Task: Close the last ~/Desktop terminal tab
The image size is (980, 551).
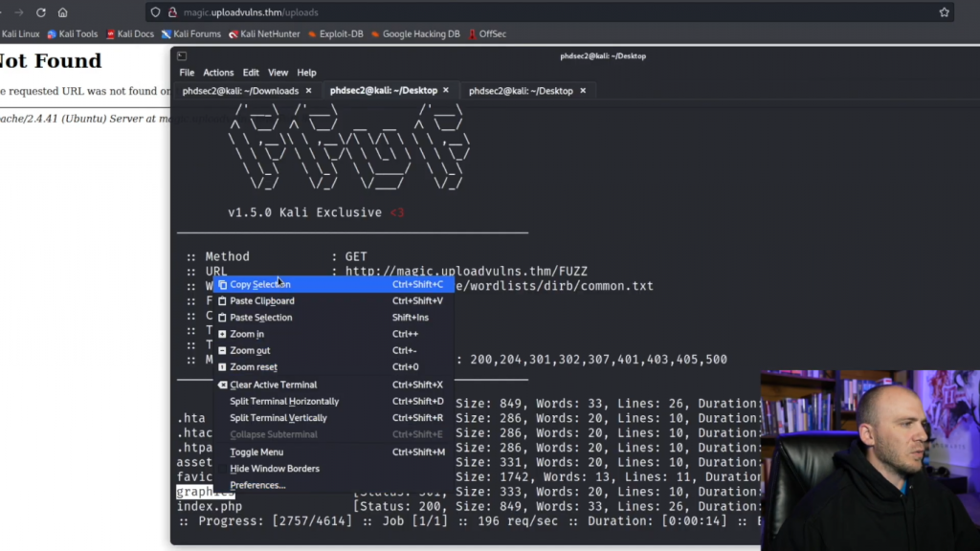Action: pos(583,91)
